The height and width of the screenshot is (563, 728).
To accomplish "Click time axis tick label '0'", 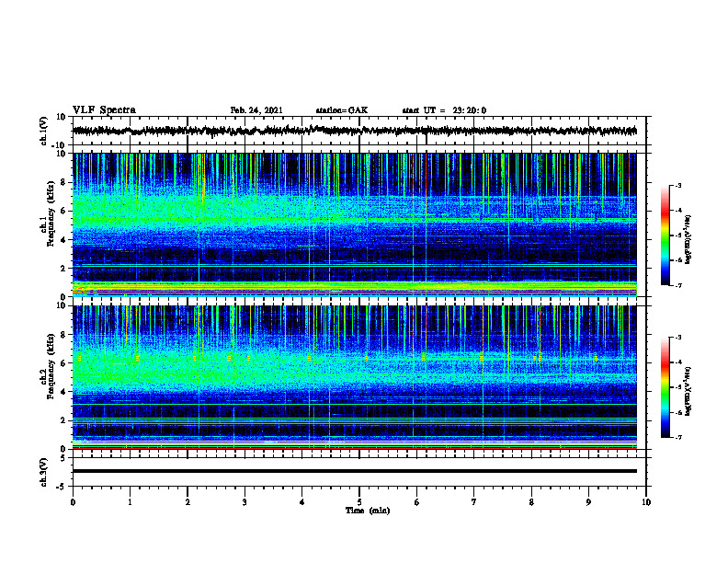I will click(x=73, y=502).
